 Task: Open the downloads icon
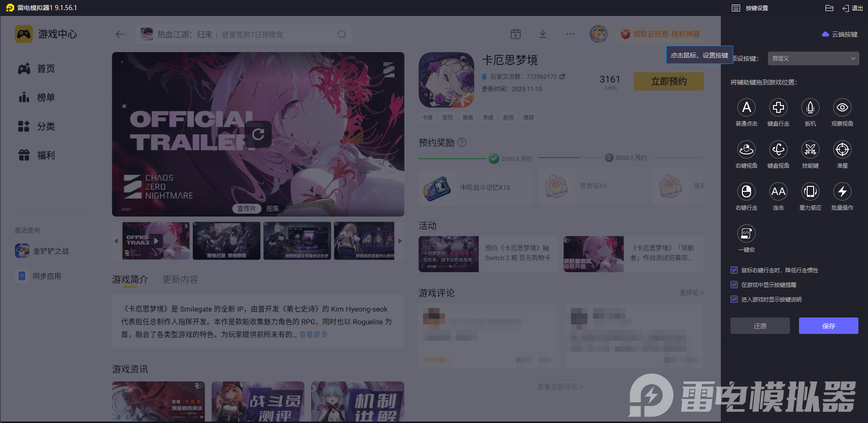point(543,34)
